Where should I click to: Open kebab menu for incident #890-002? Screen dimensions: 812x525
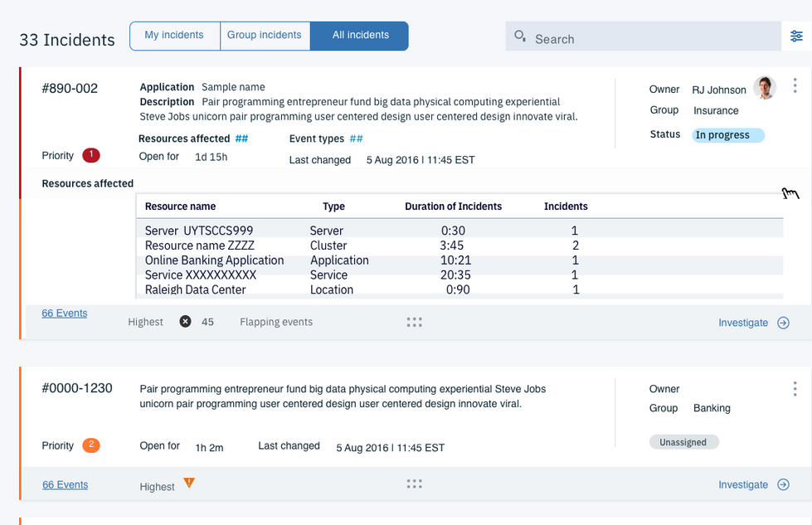click(x=795, y=85)
